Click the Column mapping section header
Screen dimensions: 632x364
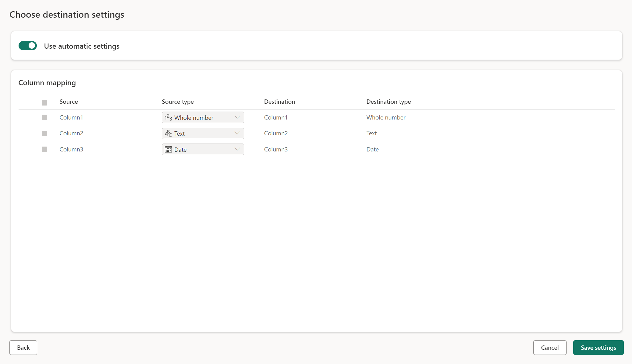click(x=47, y=82)
